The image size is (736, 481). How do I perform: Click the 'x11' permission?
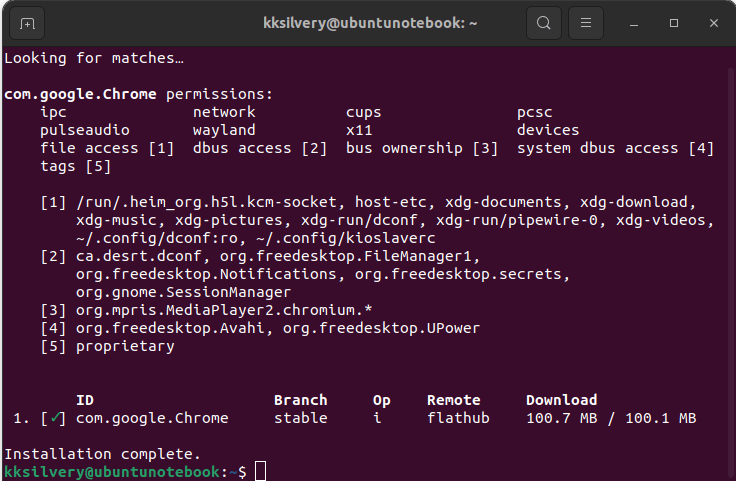[x=359, y=130]
